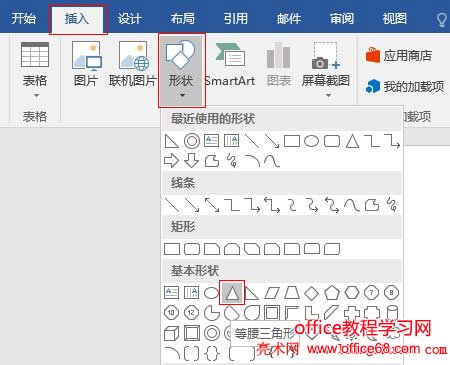Select elbow double-arrow connector in 线条 section
450x365 pixels.
tap(272, 205)
